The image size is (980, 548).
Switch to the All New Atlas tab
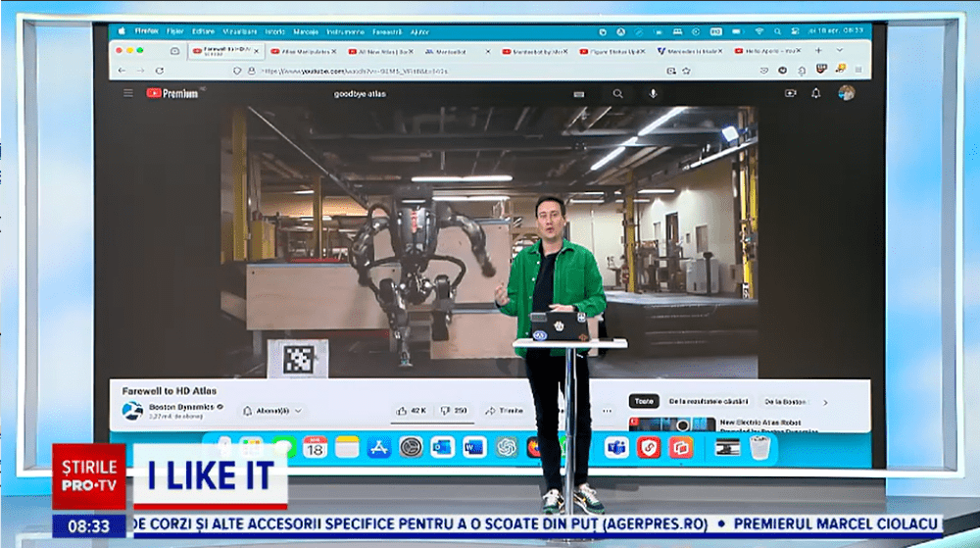[382, 51]
